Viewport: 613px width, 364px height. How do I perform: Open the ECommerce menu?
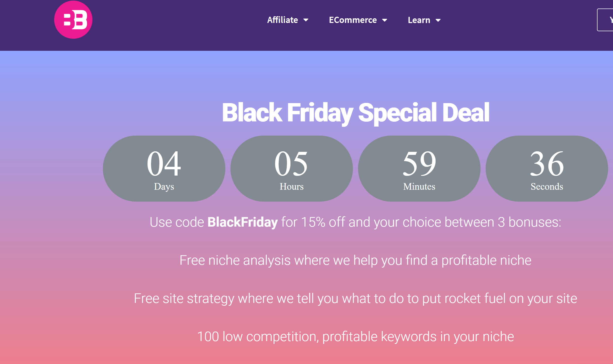(352, 20)
